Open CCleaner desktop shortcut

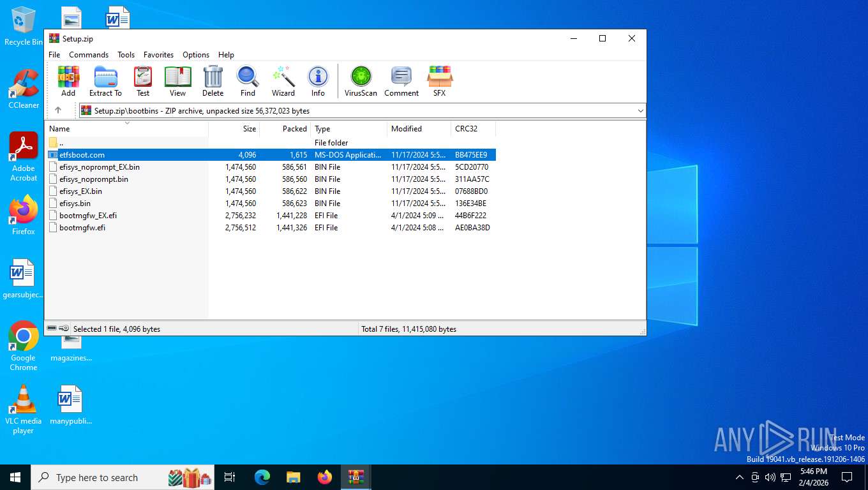(x=24, y=89)
